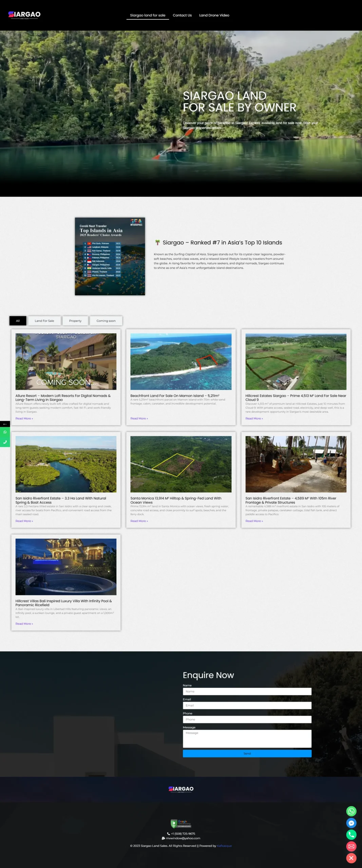Show the Coming soon listings

pyautogui.click(x=106, y=321)
